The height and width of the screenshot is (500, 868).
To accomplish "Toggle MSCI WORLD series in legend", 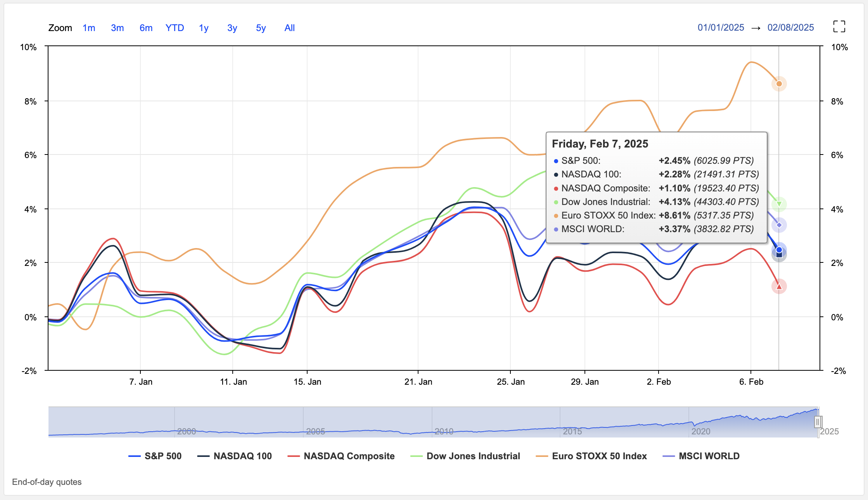I will 701,456.
